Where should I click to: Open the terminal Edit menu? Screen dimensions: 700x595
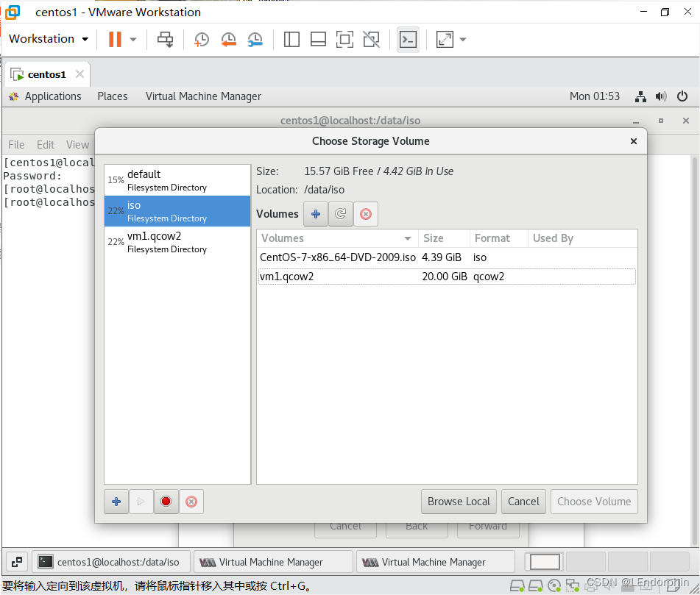[46, 144]
